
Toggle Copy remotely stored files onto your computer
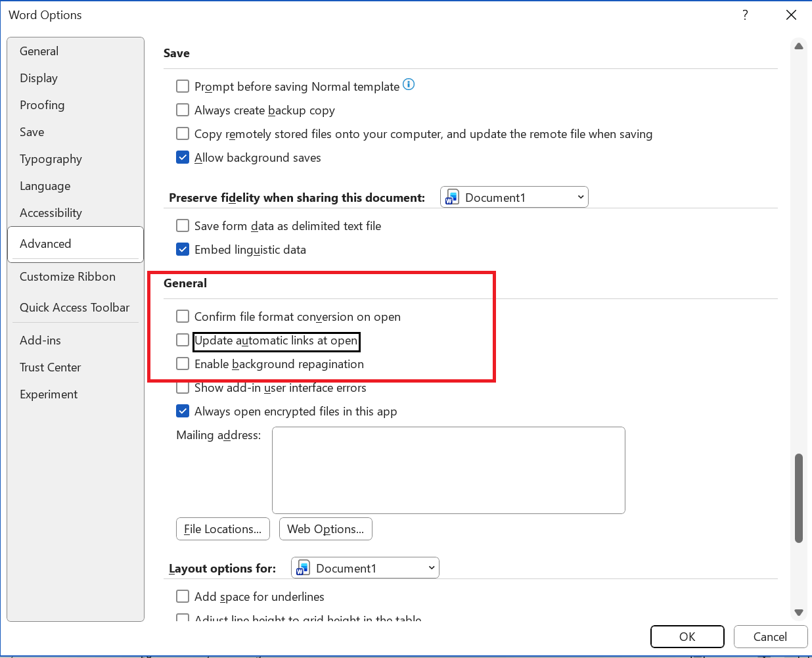[183, 133]
